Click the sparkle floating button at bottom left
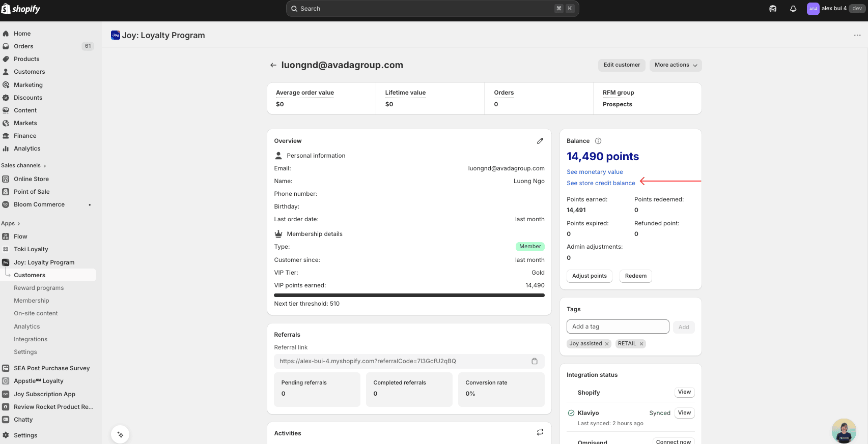 click(120, 435)
